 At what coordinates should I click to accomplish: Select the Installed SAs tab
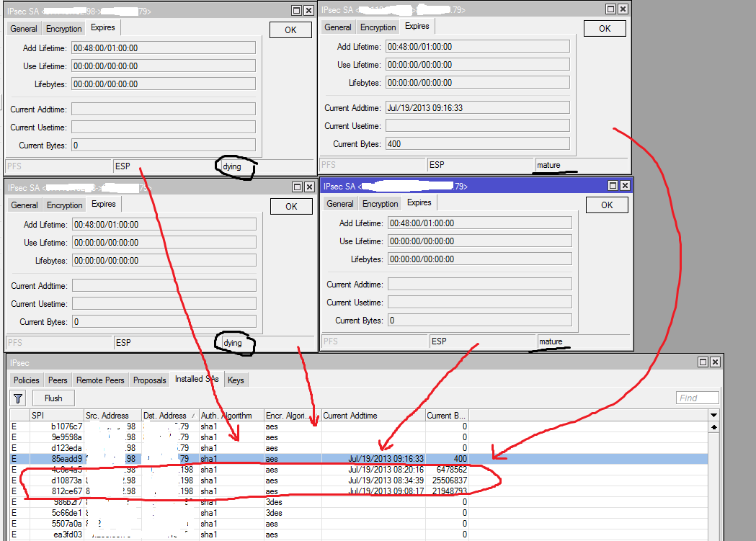click(197, 379)
